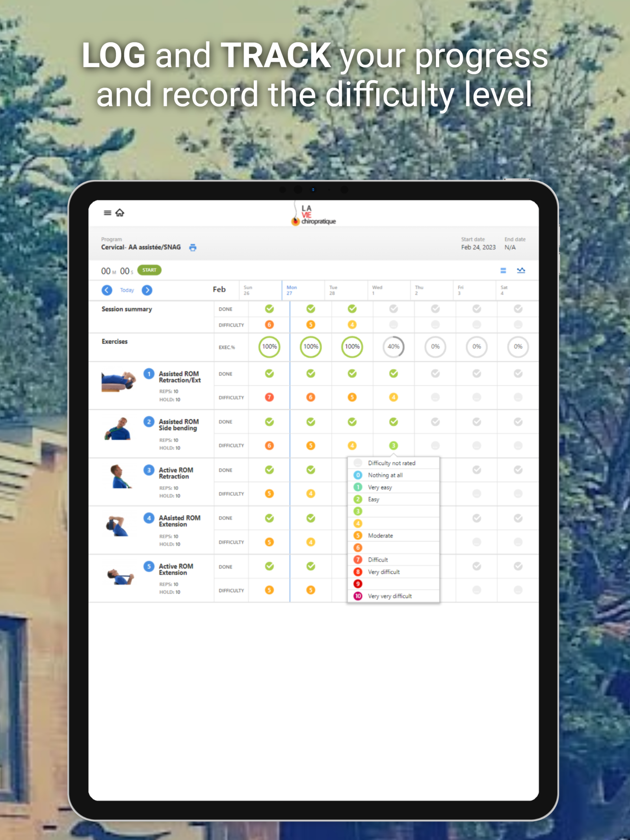Toggle exercise 3 done on Monday
Image resolution: width=630 pixels, height=840 pixels.
[x=311, y=470]
